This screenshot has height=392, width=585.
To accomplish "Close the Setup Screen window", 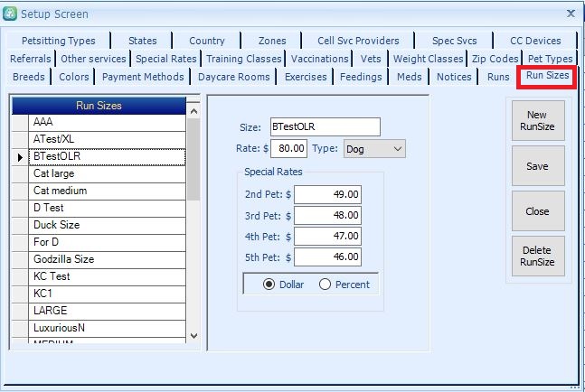I will click(x=570, y=13).
